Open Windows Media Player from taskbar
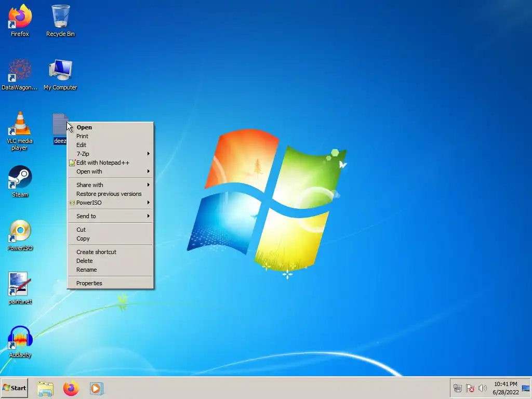Viewport: 532px width, 399px height. pos(96,389)
